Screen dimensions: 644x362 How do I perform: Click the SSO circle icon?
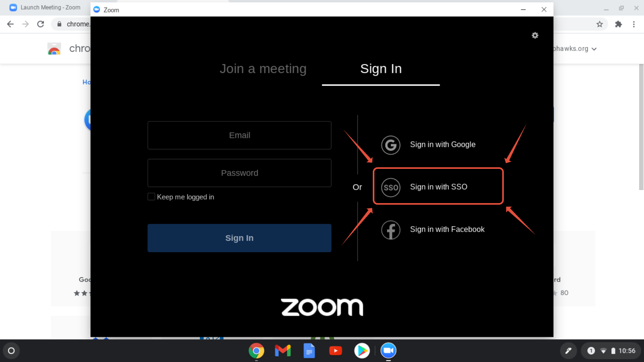coord(390,187)
